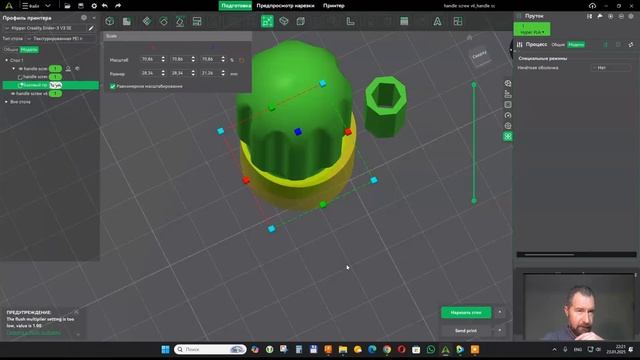Viewport: 640px width, 360px height.
Task: Open the Принтер tab
Action: (x=334, y=6)
